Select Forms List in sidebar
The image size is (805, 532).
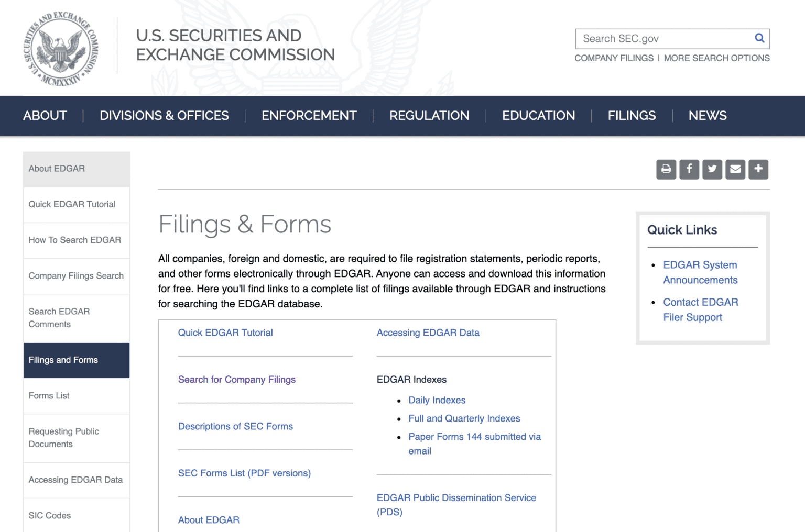click(x=77, y=396)
